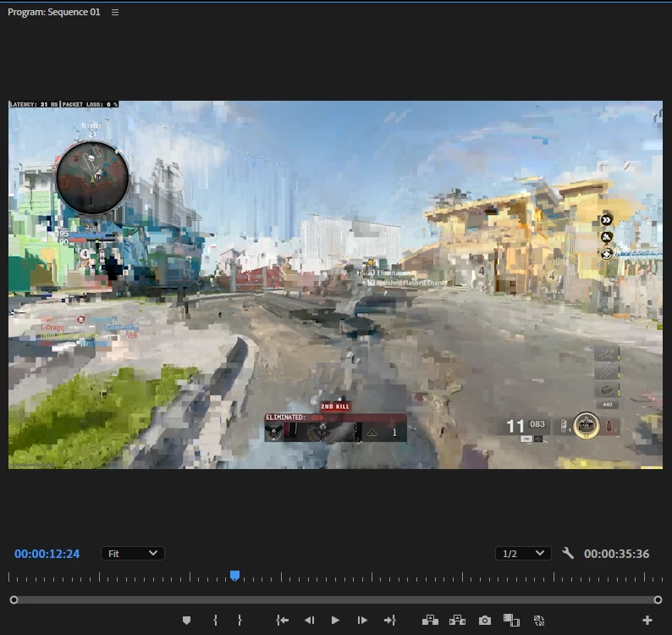Click the Lift button
672x635 pixels.
430,620
